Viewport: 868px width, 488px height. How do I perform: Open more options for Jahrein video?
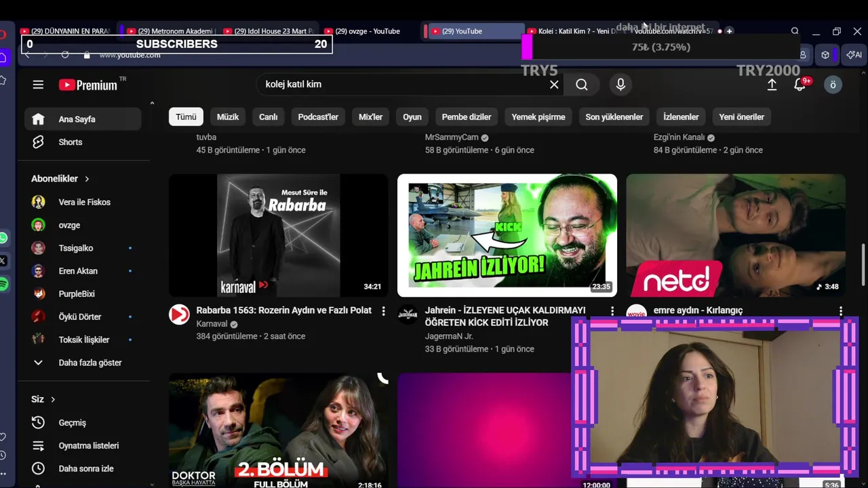click(x=612, y=311)
